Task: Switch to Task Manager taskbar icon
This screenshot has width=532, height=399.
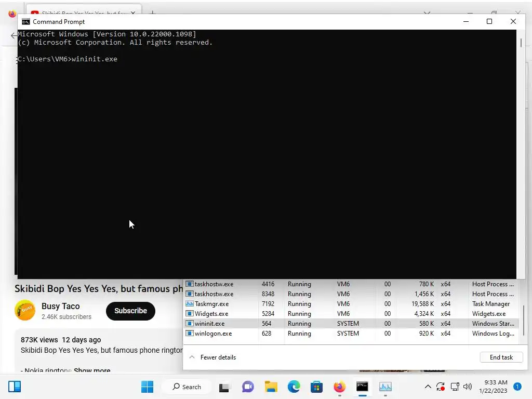Action: [x=385, y=387]
